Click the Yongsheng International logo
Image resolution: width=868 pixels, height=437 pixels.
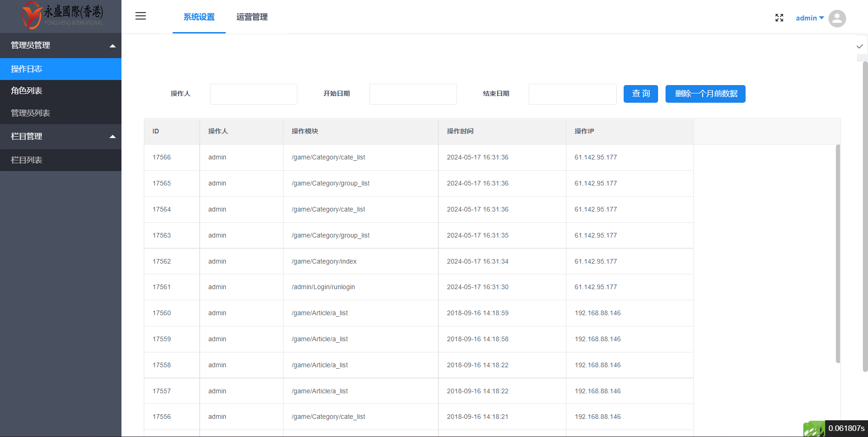tap(62, 15)
